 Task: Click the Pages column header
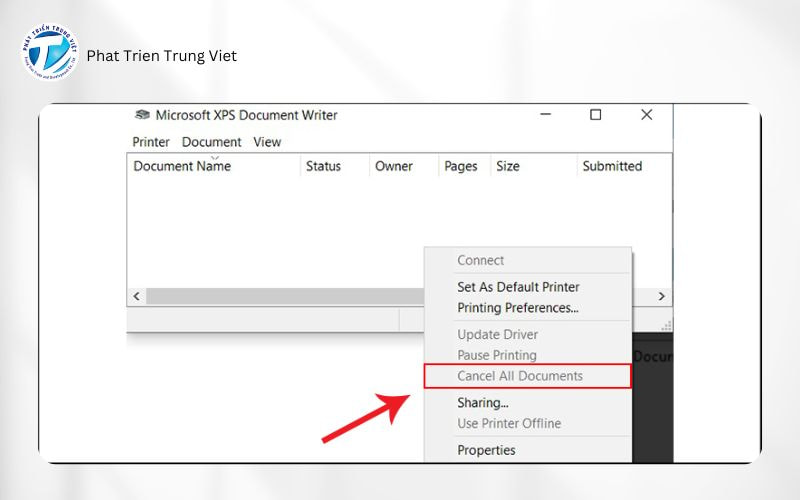[461, 167]
